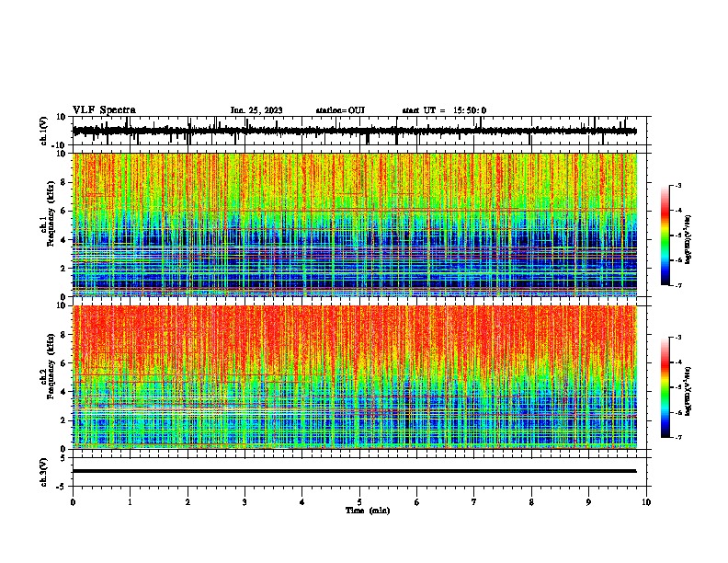Click the "VLF Spectra" plot title
The width and height of the screenshot is (728, 563).
click(x=104, y=110)
